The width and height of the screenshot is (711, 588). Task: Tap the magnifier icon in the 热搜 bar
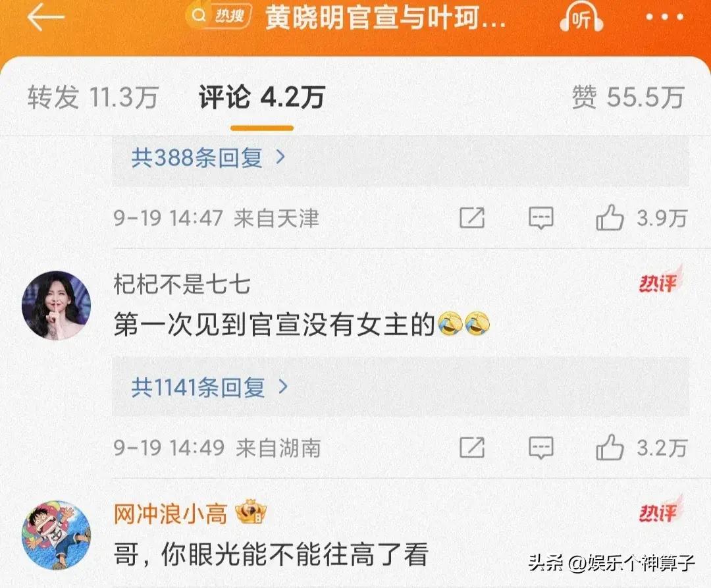coord(198,16)
